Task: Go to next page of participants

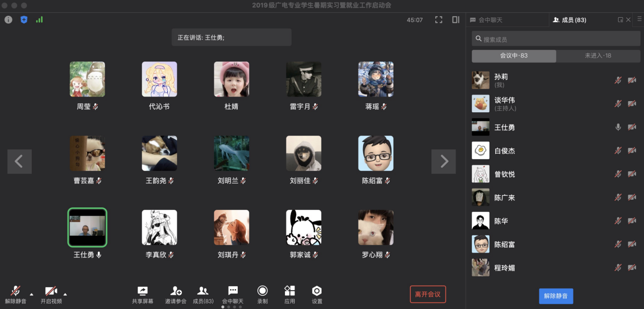Action: click(443, 162)
